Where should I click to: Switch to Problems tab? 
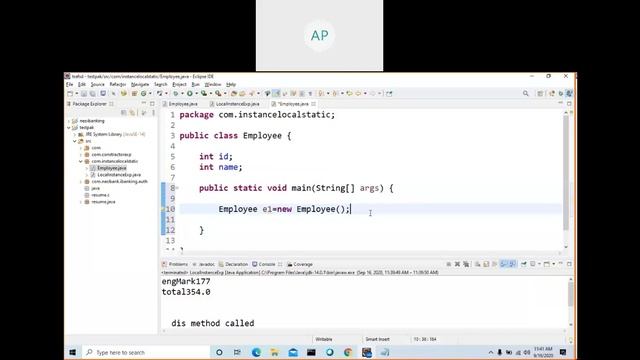click(x=175, y=264)
